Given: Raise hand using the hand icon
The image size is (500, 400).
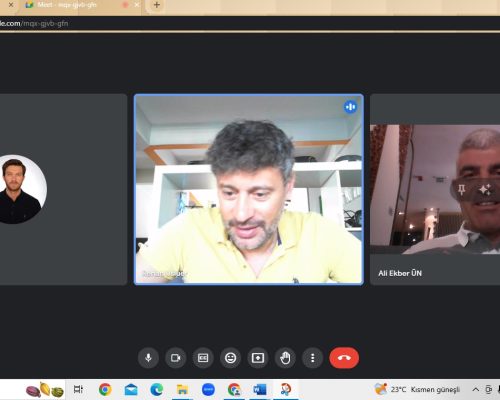Looking at the screenshot, I should point(285,358).
